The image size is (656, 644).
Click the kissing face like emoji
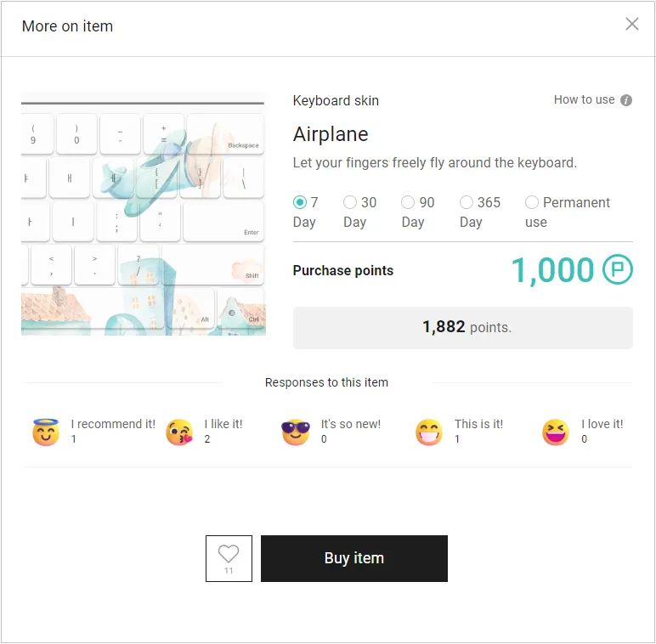tap(179, 432)
